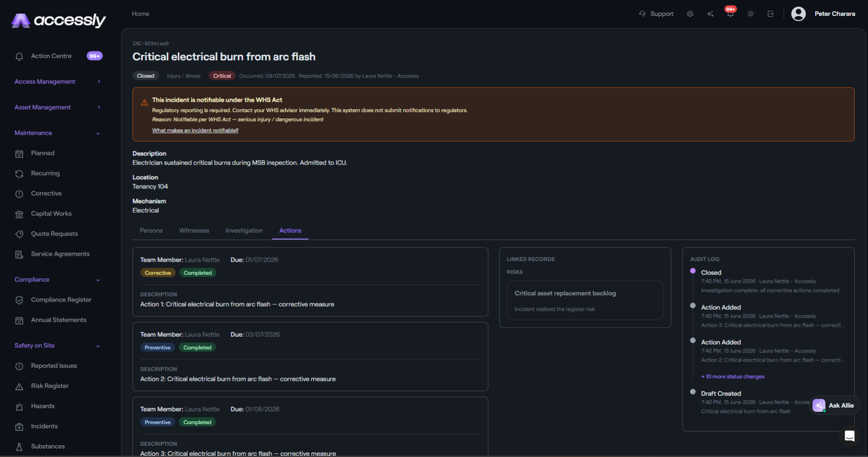The image size is (868, 457).
Task: Click the sparkle AI icon in the header
Action: pos(710,14)
